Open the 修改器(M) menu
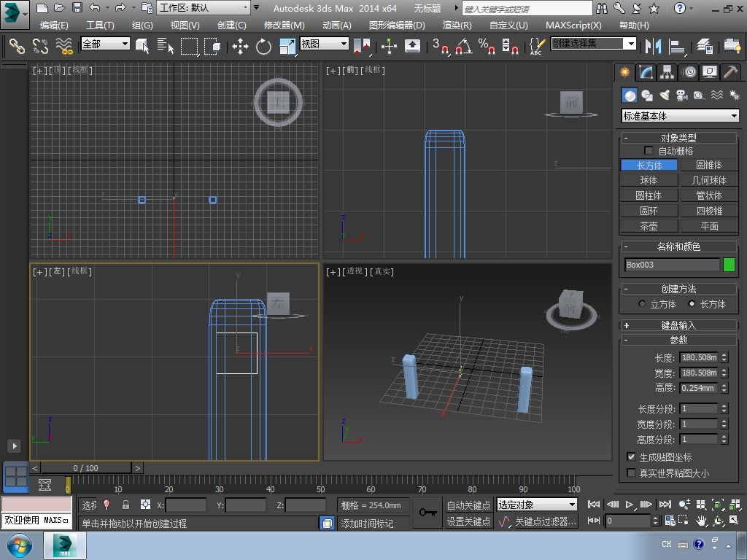Viewport: 747px width, 560px height. click(284, 25)
